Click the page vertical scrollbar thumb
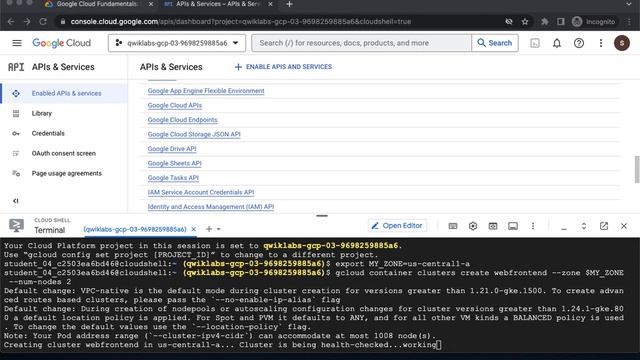Viewport: 640px width, 360px height. pyautogui.click(x=637, y=169)
